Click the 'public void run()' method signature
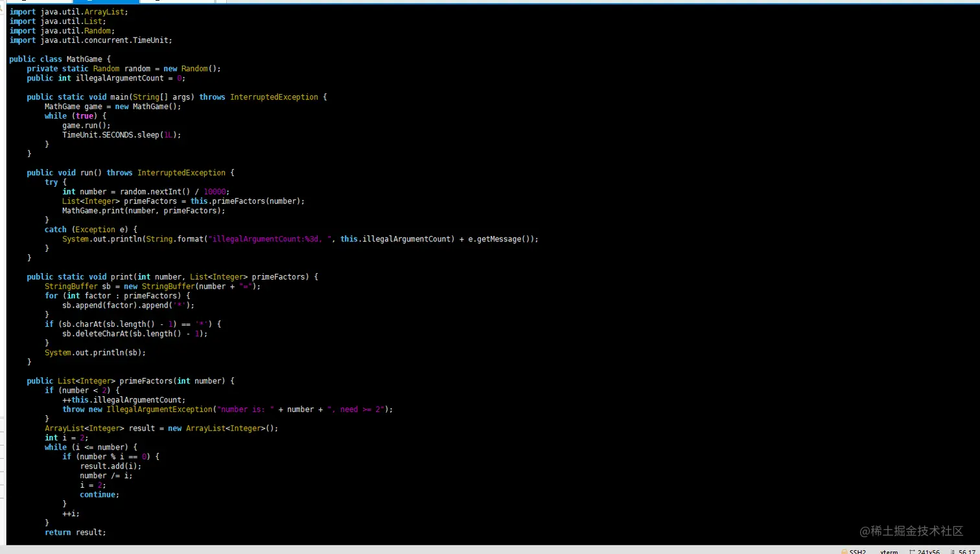Image resolution: width=980 pixels, height=554 pixels. pos(130,173)
